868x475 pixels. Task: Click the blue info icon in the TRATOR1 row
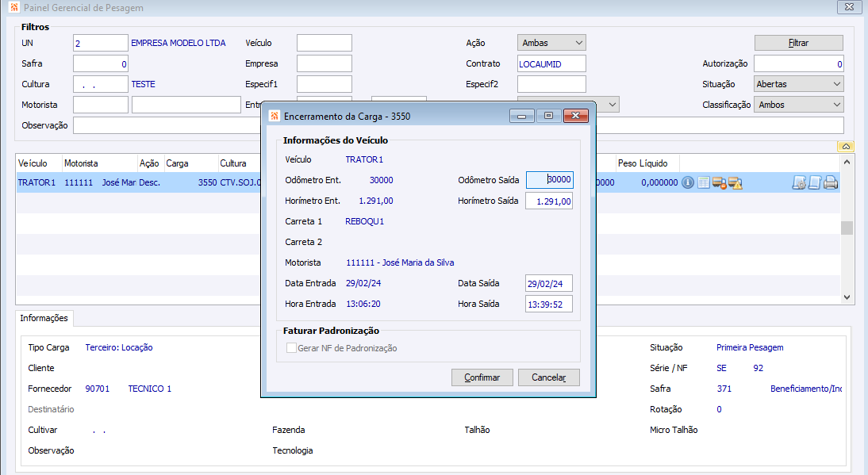point(688,182)
